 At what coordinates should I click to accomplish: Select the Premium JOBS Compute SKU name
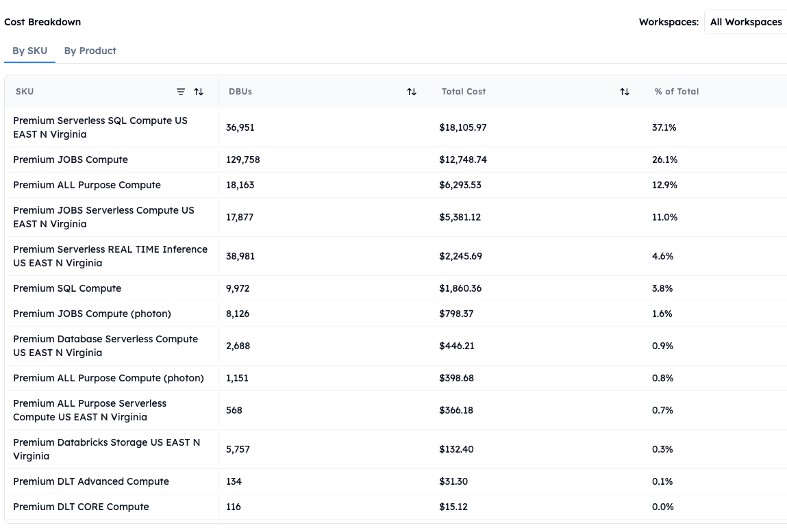71,160
